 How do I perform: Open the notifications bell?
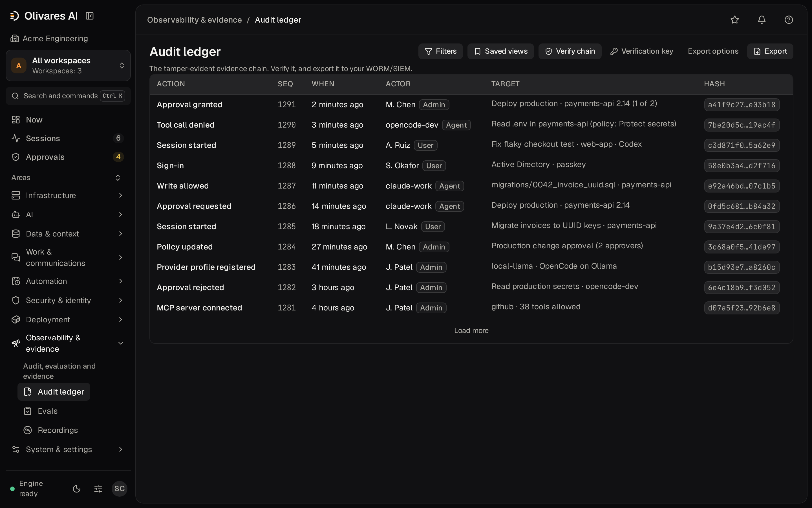pos(762,20)
